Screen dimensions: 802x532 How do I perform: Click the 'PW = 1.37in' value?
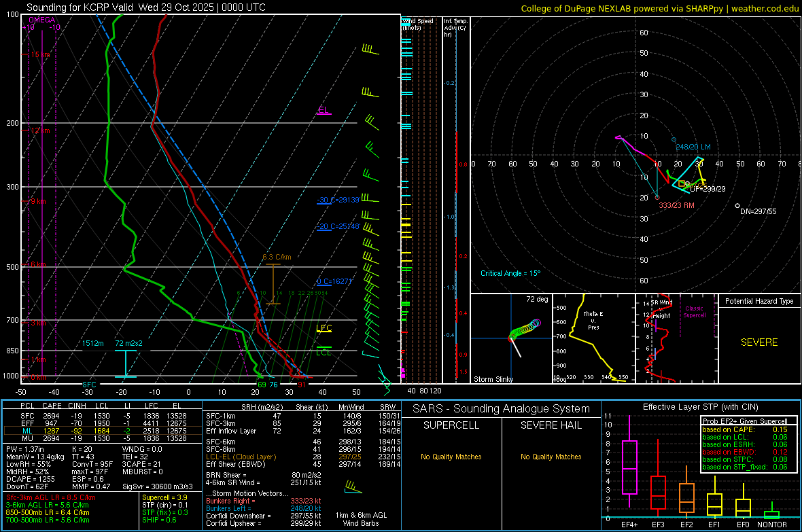(x=24, y=449)
